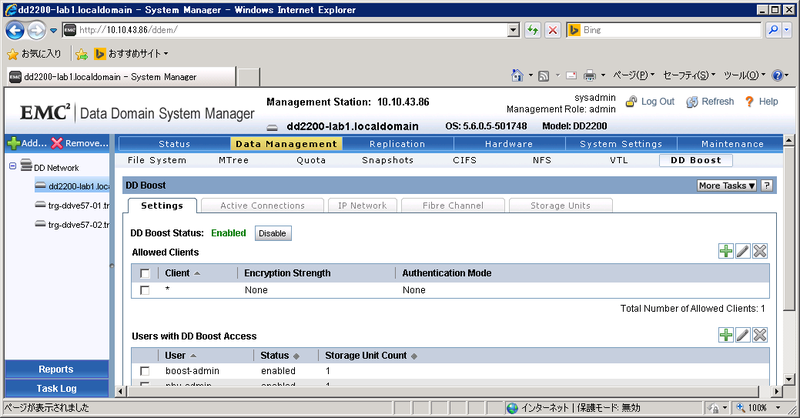Open おすすめサイト suggested sites
Screen dimensions: 800x418
pyautogui.click(x=131, y=54)
